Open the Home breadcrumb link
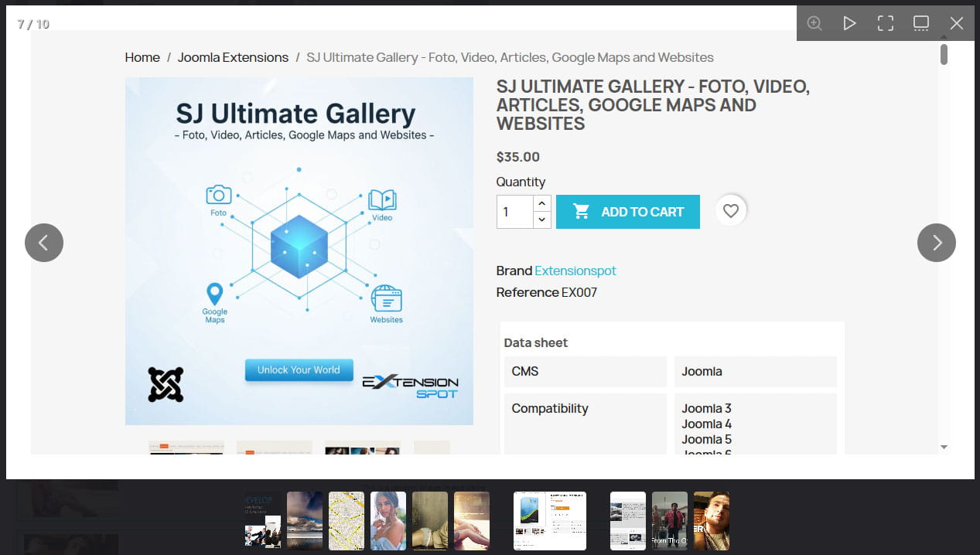980x555 pixels. coord(142,57)
